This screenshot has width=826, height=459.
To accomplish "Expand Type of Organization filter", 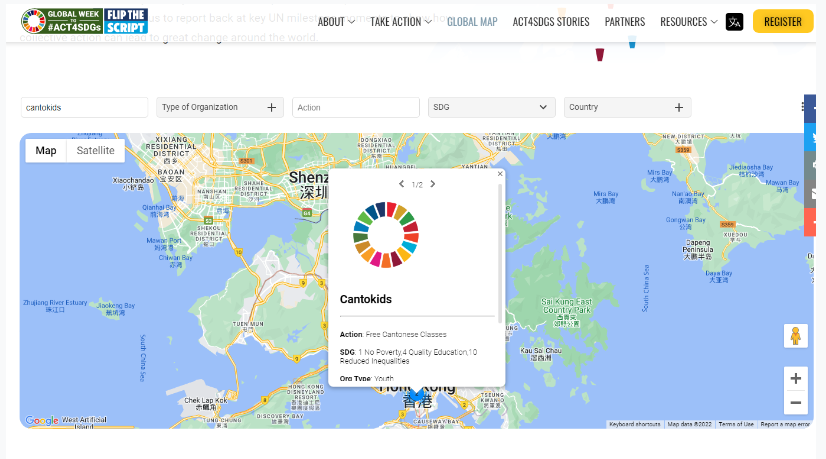I will 220,108.
